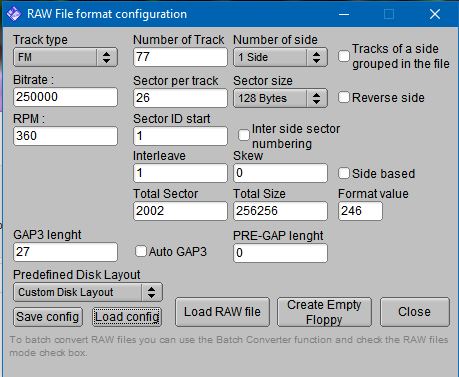This screenshot has height=377, width=459.
Task: Click the app icon in the title bar
Action: pos(14,14)
